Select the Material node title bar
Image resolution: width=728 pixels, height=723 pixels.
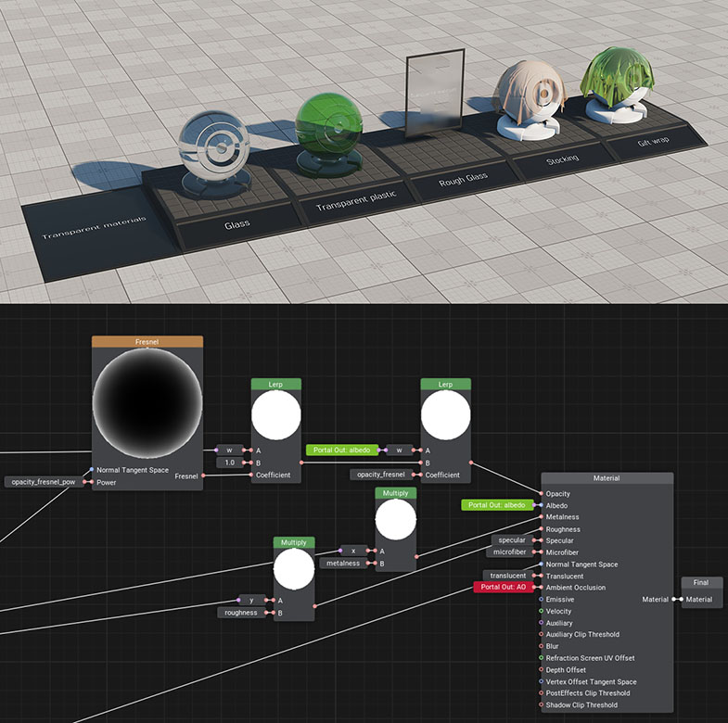[x=606, y=478]
